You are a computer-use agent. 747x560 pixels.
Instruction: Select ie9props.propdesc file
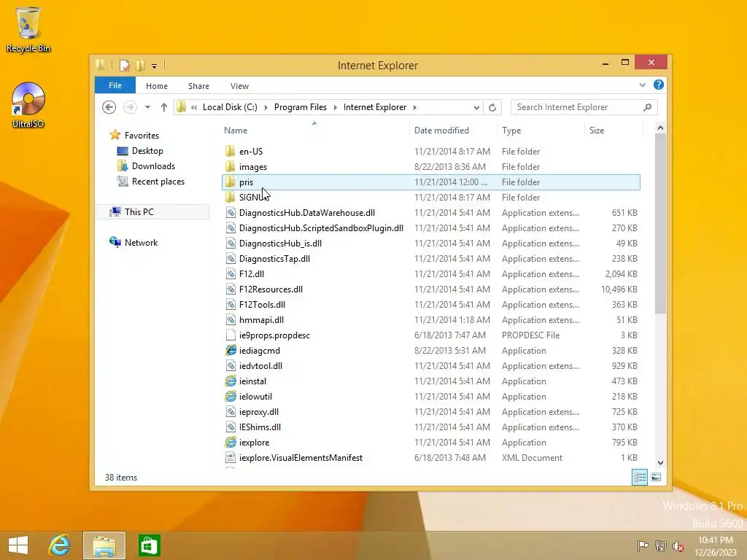[274, 335]
